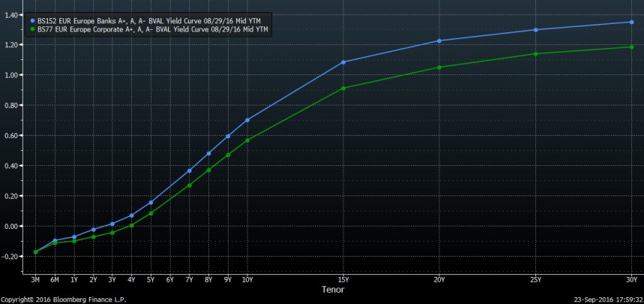Select the blue Banks curve point at 20Y
644x304 pixels.
[439, 41]
